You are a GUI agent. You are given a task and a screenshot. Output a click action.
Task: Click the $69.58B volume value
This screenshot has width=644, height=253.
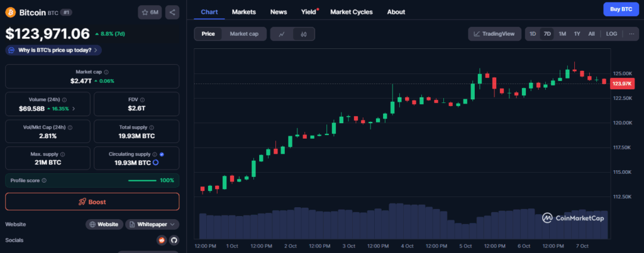(31, 109)
